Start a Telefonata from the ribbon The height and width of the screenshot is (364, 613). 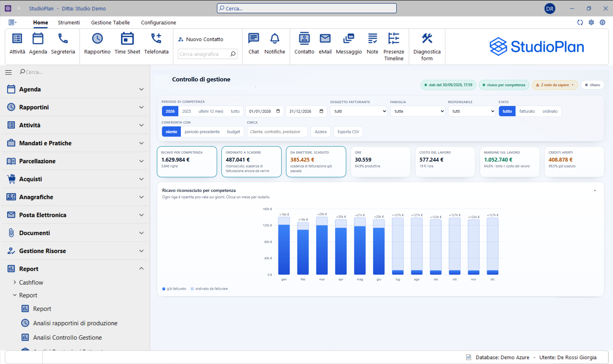click(156, 43)
